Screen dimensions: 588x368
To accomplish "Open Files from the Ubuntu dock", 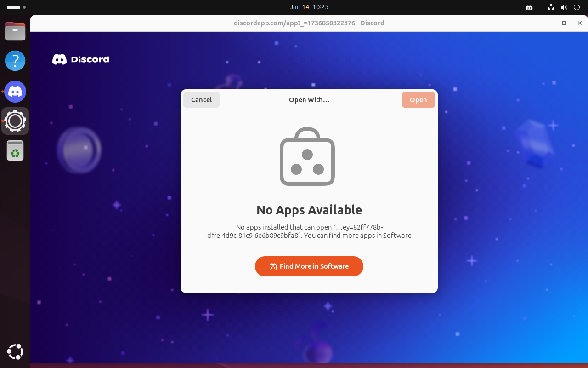I will 15,31.
